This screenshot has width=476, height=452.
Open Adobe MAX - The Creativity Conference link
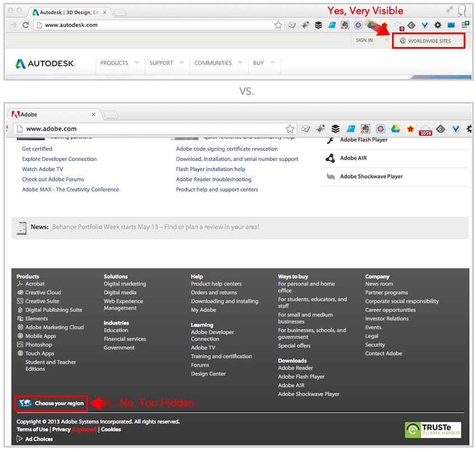pyautogui.click(x=71, y=189)
